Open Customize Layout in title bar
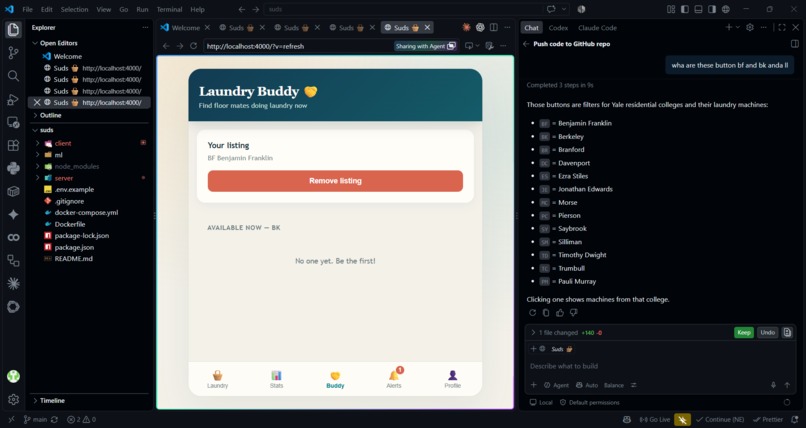Viewport: 806px width, 428px height. tap(671, 9)
